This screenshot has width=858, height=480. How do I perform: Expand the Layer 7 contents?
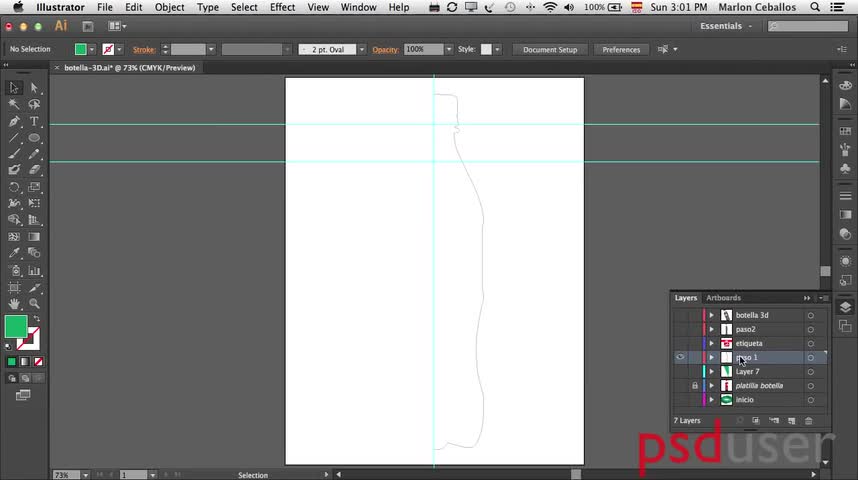(x=711, y=372)
